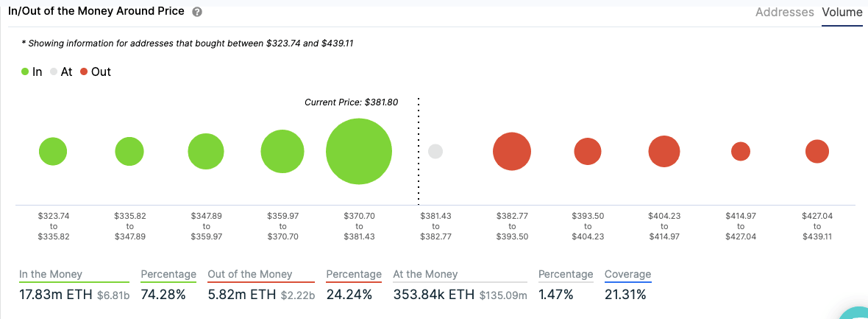Screen dimensions: 868x319
Task: Click the green bubble for $347.89 to $359.97
Action: pyautogui.click(x=206, y=152)
